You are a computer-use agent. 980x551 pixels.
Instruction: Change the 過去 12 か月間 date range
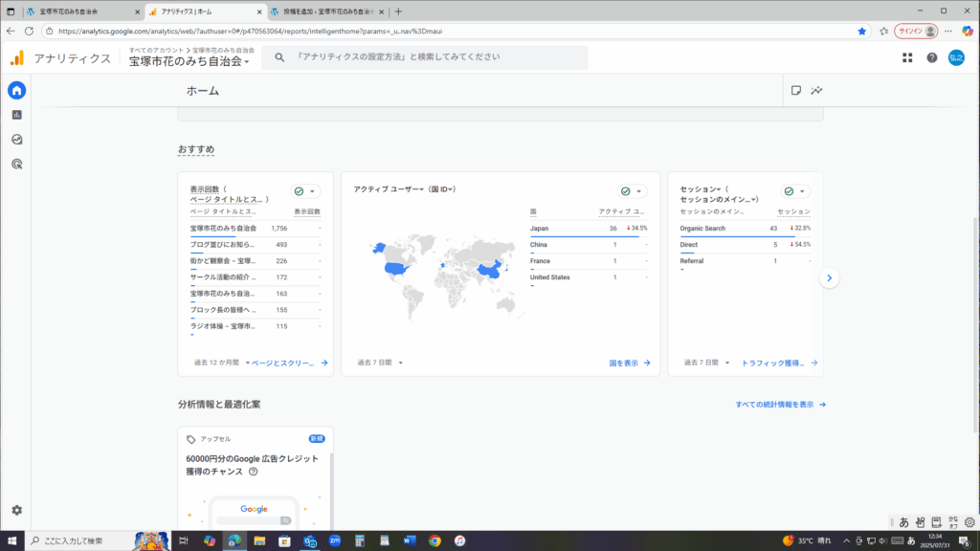221,363
